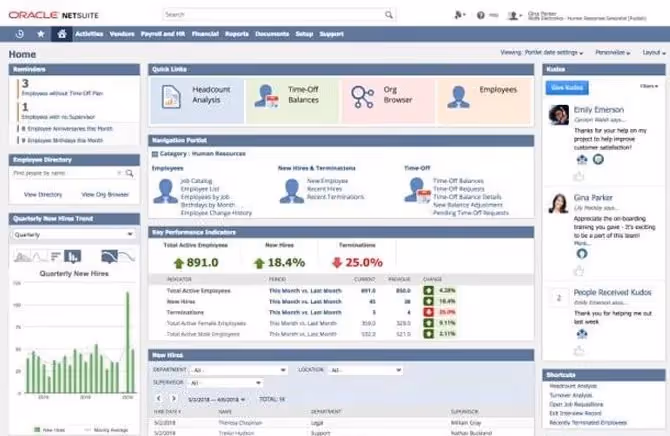
Task: Click the Category icon in Navigation Portlet
Action: [155, 154]
